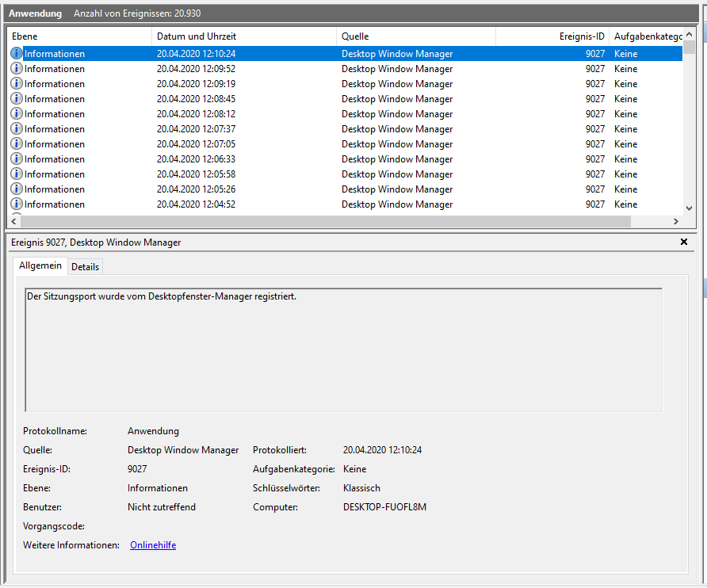The height and width of the screenshot is (588, 707).
Task: Select the date cell 20.04.2020 12:06:33
Action: click(196, 159)
